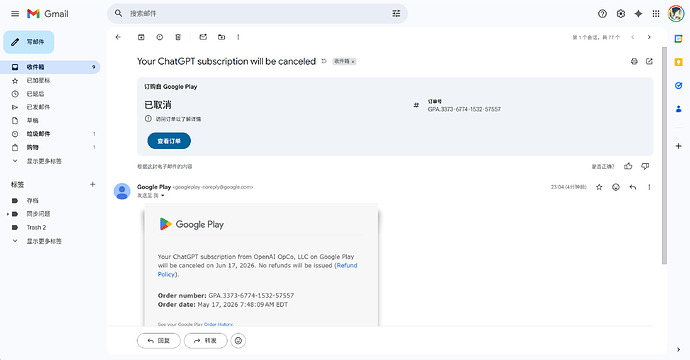Open the Gemini sparkle icon

(638, 14)
